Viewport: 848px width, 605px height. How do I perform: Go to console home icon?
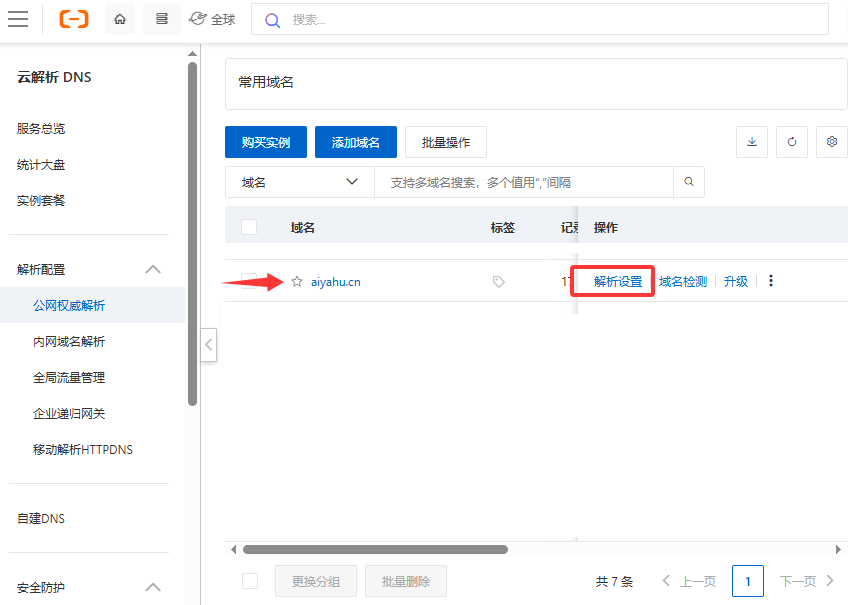coord(120,19)
